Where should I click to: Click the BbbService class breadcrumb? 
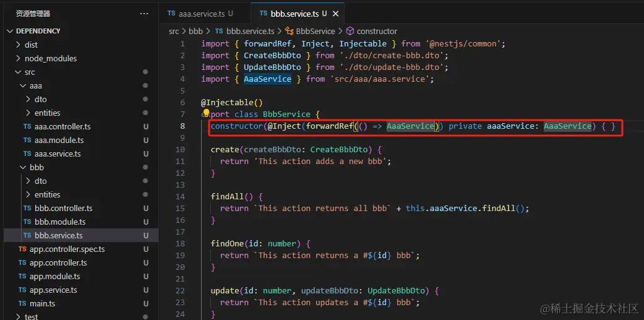(316, 31)
